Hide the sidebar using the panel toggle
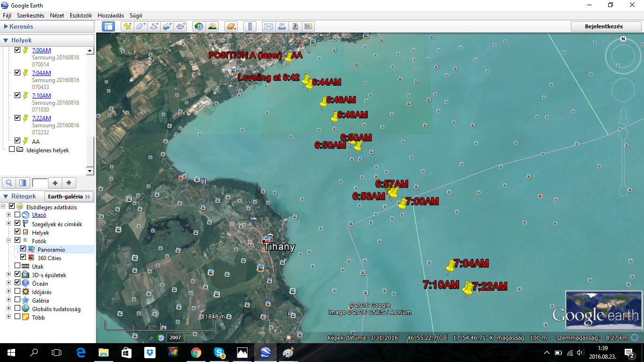Viewport: 644px width, 362px height. click(108, 26)
